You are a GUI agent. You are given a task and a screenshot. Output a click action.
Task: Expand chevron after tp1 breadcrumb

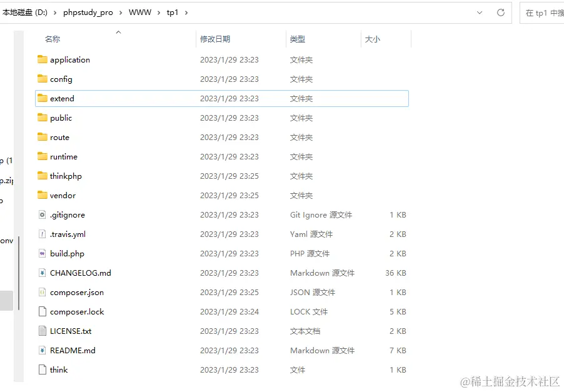(186, 13)
